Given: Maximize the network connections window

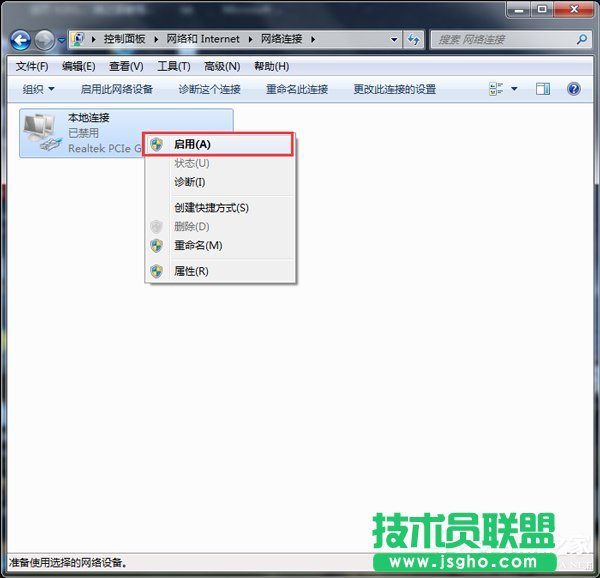Looking at the screenshot, I should click(x=542, y=9).
